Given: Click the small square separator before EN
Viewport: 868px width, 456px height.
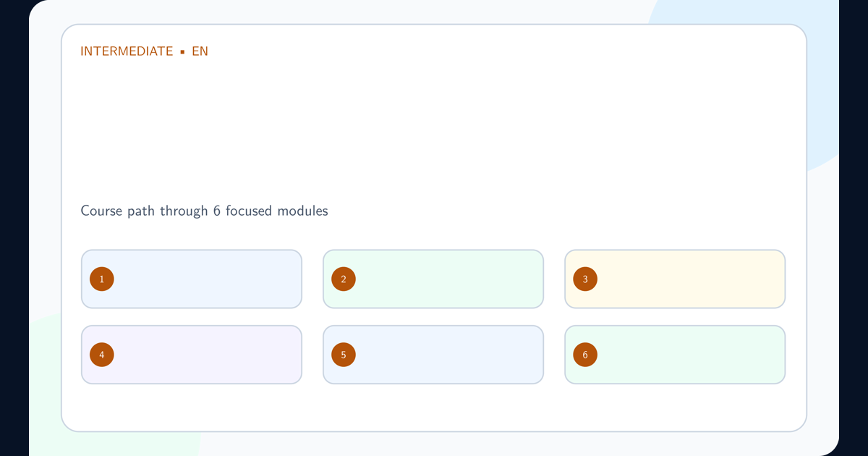Looking at the screenshot, I should click(182, 52).
